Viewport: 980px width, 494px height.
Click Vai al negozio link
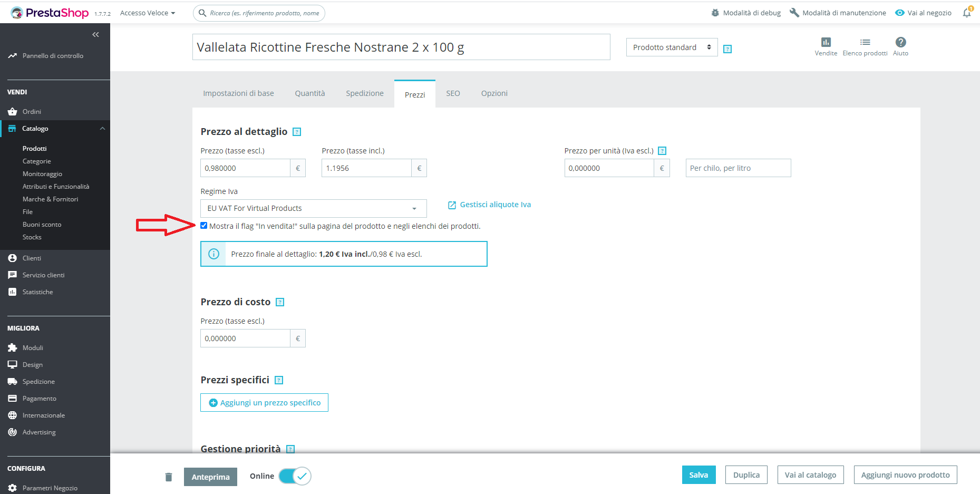[924, 13]
